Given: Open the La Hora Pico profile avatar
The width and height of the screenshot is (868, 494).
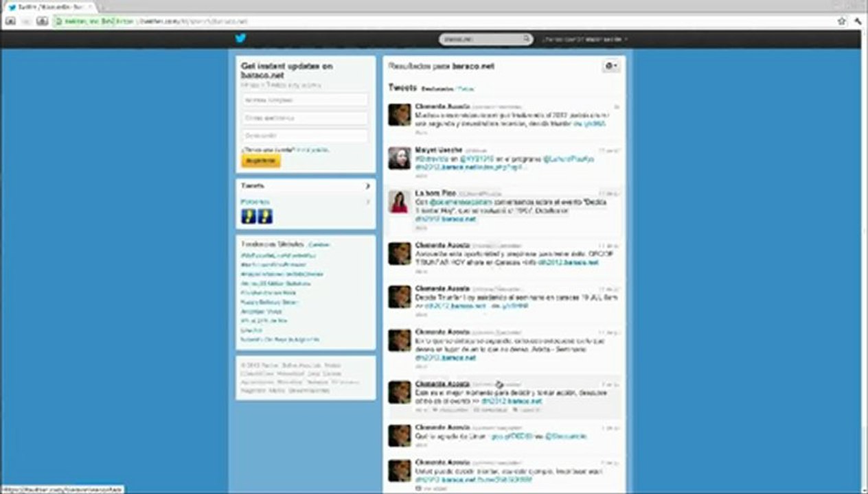Looking at the screenshot, I should point(400,202).
